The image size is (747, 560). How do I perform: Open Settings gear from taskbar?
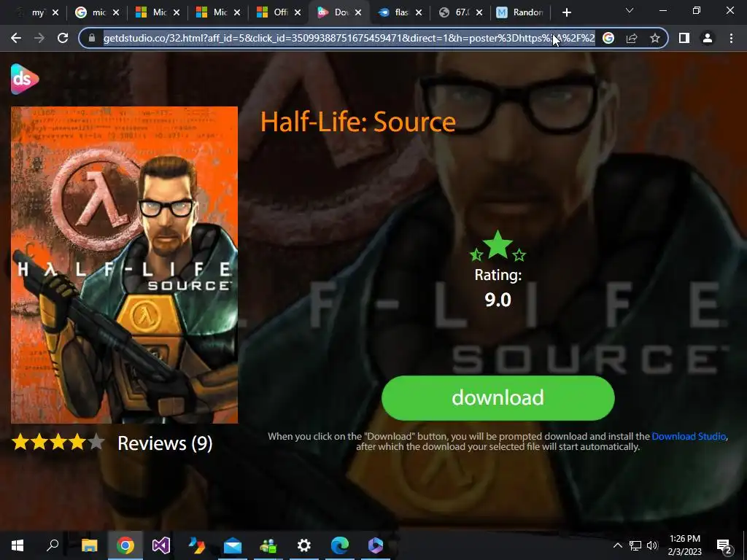(x=304, y=545)
